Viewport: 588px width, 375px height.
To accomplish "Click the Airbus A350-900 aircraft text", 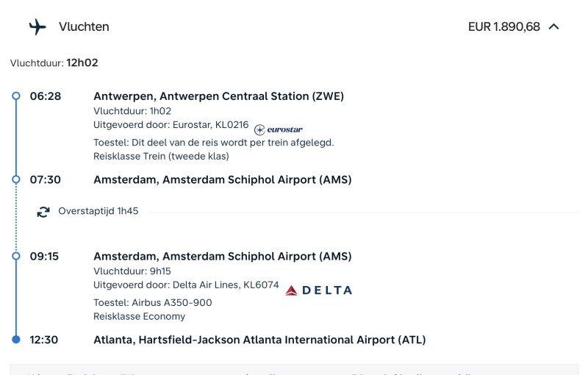I will tap(153, 302).
